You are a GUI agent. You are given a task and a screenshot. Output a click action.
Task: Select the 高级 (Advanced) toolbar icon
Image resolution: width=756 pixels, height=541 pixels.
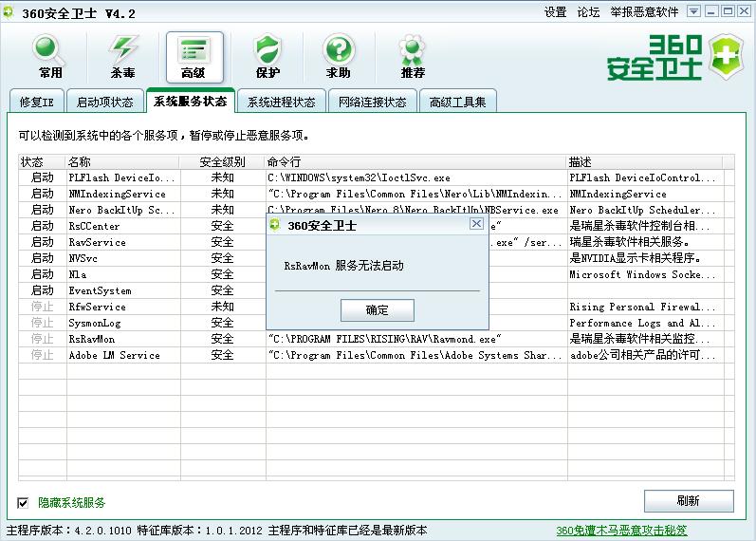click(x=194, y=57)
